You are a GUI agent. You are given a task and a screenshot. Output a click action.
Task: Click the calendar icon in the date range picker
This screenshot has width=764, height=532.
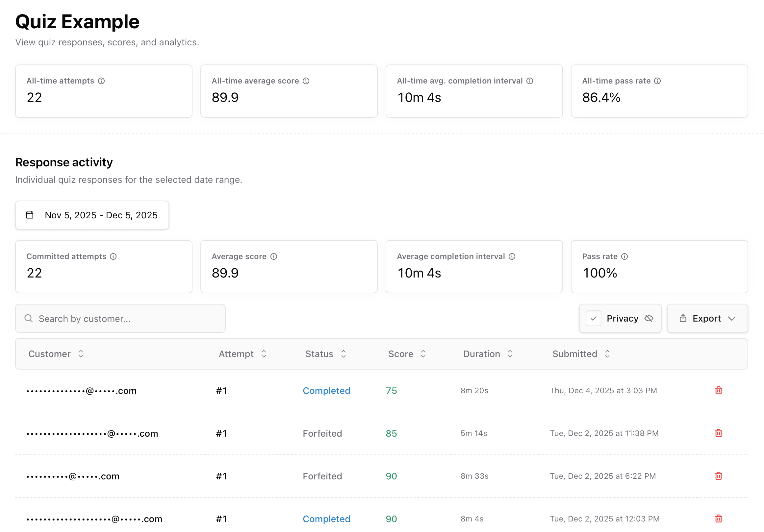click(29, 215)
